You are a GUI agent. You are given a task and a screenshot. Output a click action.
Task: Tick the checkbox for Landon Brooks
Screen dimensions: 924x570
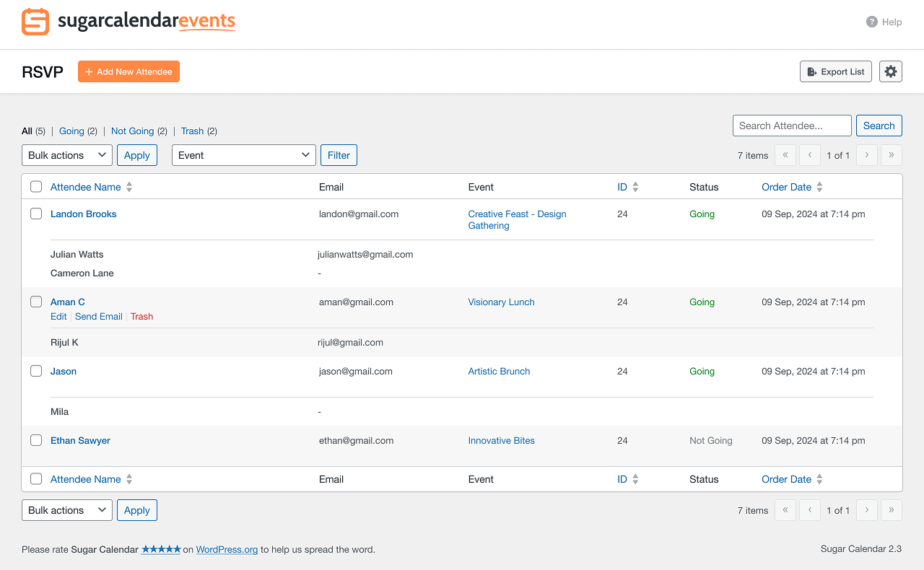click(x=36, y=214)
